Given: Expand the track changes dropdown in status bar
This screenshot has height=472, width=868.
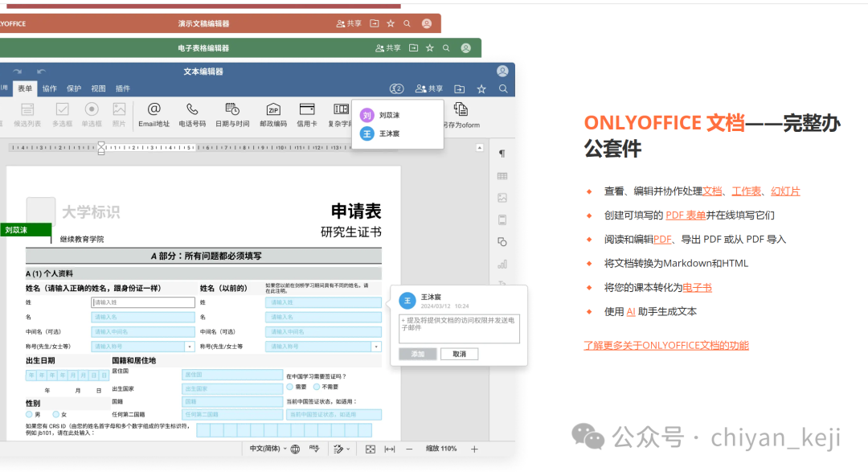Looking at the screenshot, I should click(x=350, y=449).
